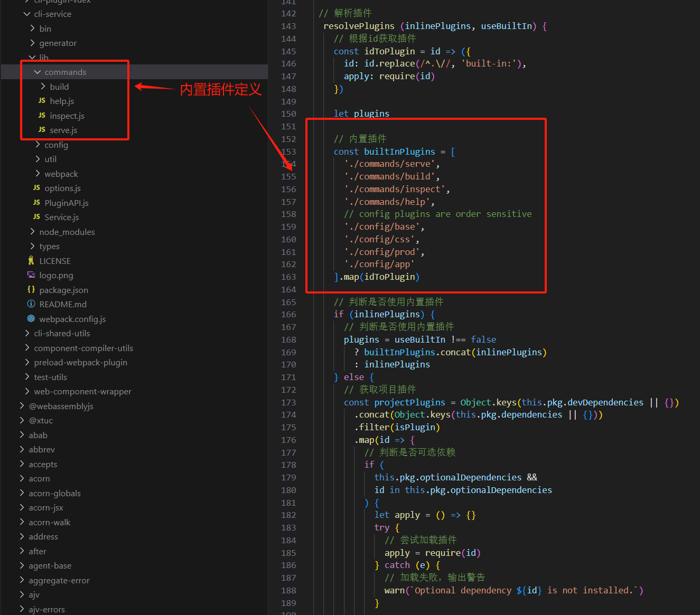The width and height of the screenshot is (700, 615).
Task: Expand the build folder
Action: point(43,87)
